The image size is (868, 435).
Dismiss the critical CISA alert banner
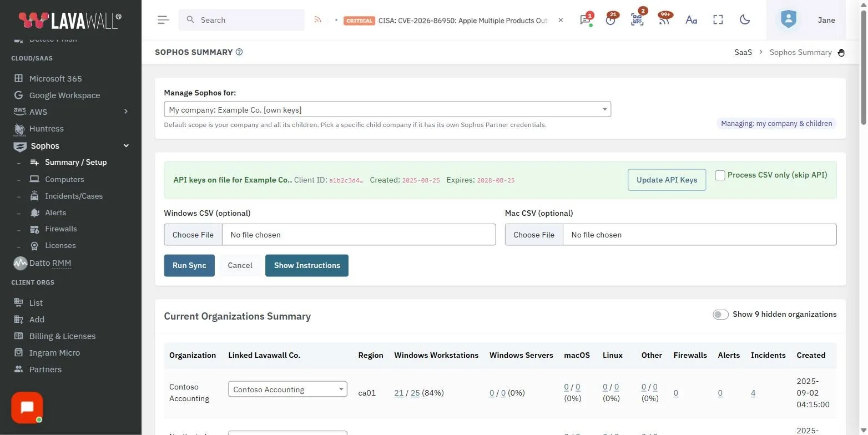click(x=561, y=20)
